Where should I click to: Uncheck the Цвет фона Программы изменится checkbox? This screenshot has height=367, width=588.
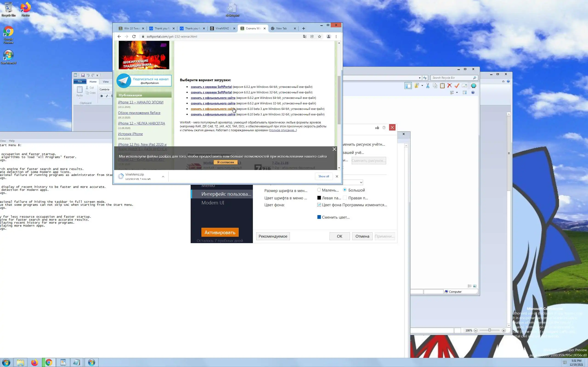point(319,205)
